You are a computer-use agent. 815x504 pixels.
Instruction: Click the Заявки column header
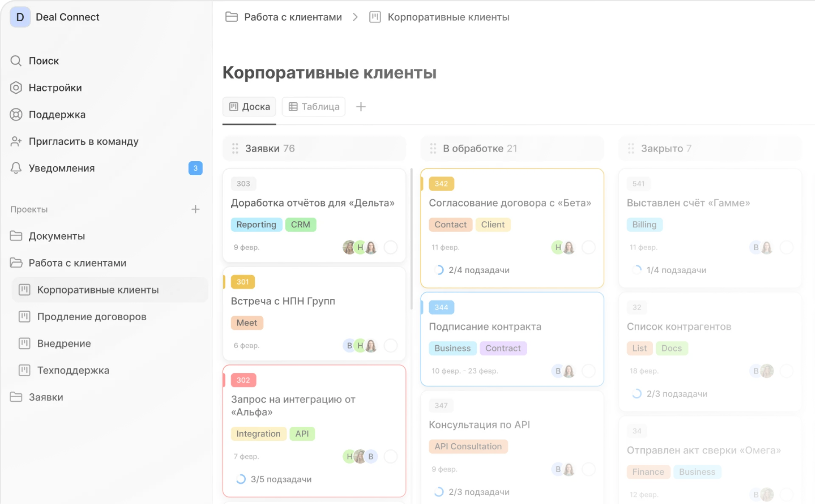pos(314,148)
